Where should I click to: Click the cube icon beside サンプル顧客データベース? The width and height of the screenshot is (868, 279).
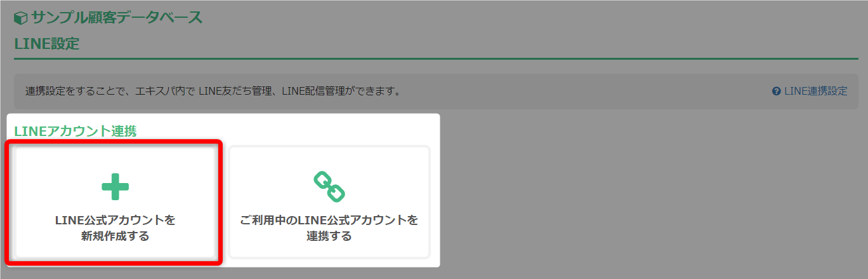pos(20,18)
